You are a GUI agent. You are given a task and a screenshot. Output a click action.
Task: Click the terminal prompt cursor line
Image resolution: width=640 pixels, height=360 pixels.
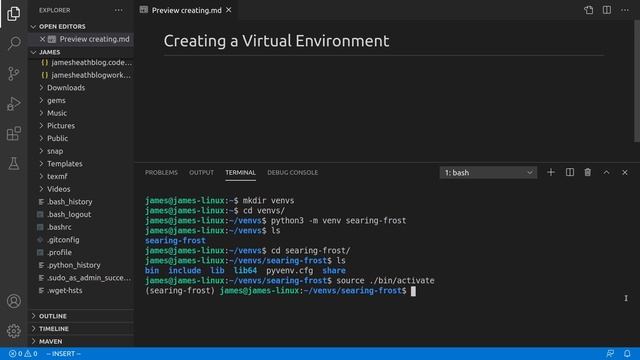280,291
